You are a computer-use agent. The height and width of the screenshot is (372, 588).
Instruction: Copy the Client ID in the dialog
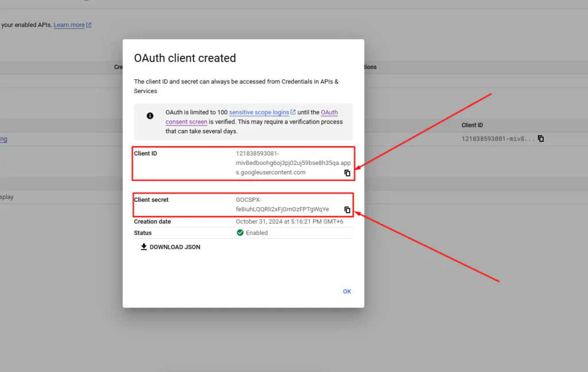tap(347, 173)
